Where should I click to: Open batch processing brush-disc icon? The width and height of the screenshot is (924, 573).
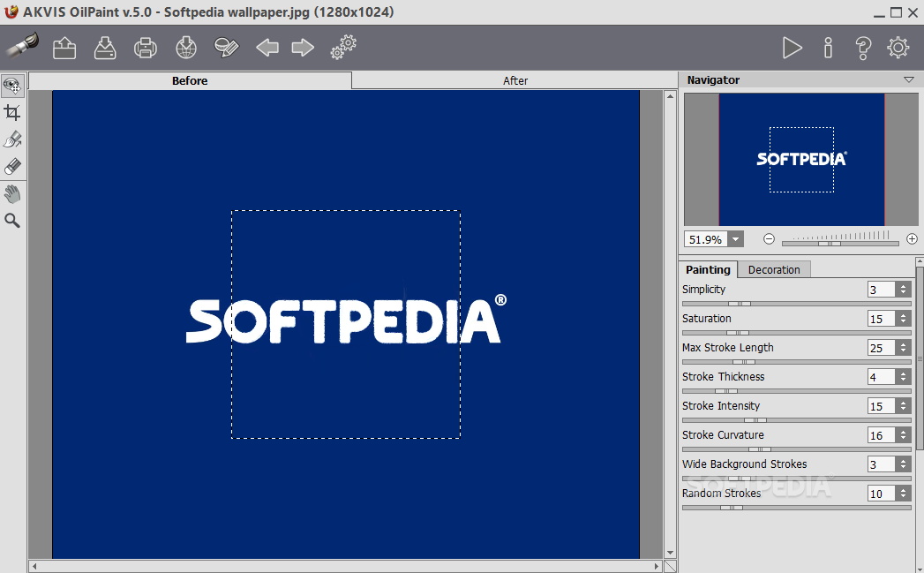pos(227,48)
